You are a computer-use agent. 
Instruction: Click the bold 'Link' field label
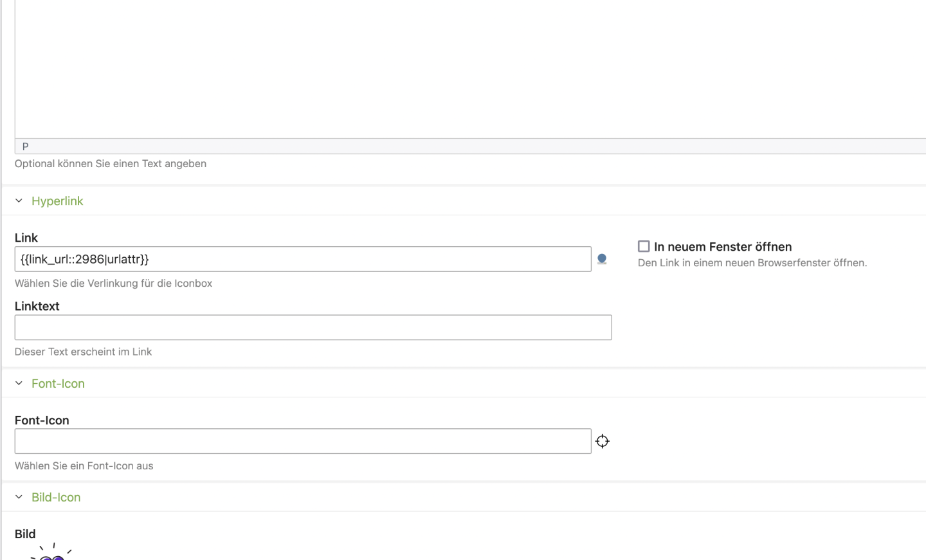tap(26, 238)
